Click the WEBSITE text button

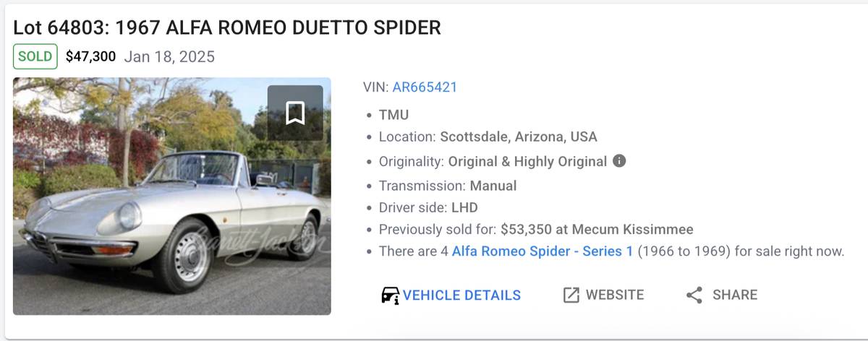[615, 295]
